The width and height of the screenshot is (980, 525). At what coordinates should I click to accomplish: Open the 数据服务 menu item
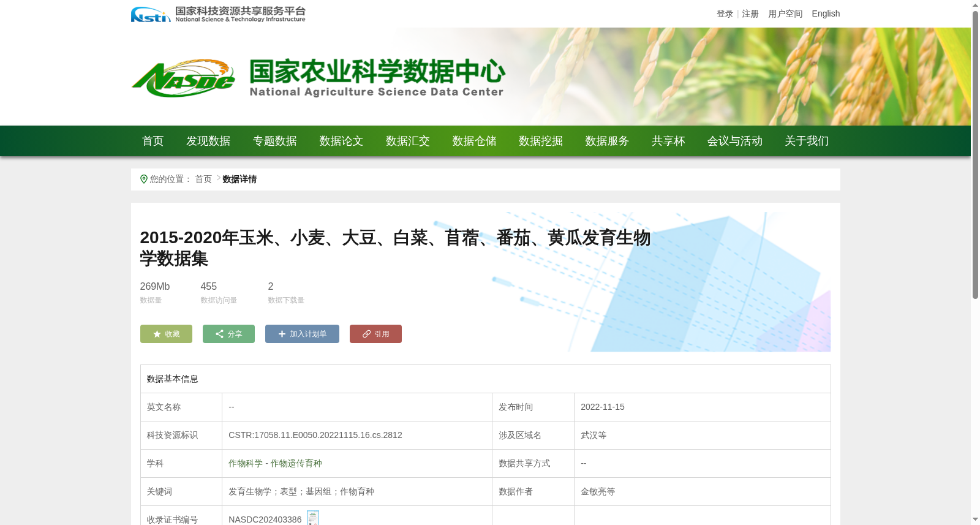(607, 141)
